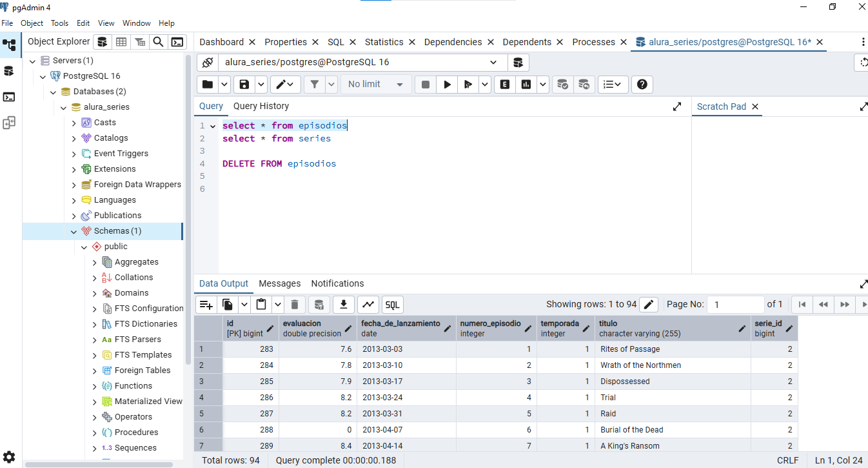
Task: Click the titulo column header
Action: pyautogui.click(x=672, y=328)
